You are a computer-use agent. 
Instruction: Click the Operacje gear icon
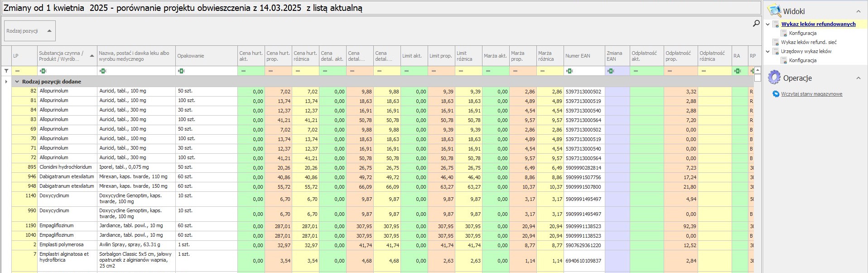click(774, 78)
